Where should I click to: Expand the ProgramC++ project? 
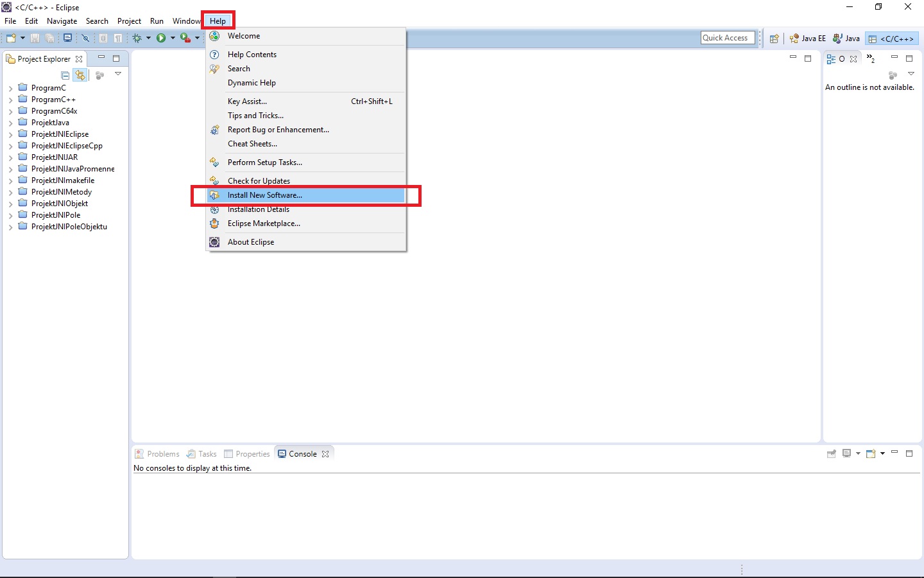(10, 100)
